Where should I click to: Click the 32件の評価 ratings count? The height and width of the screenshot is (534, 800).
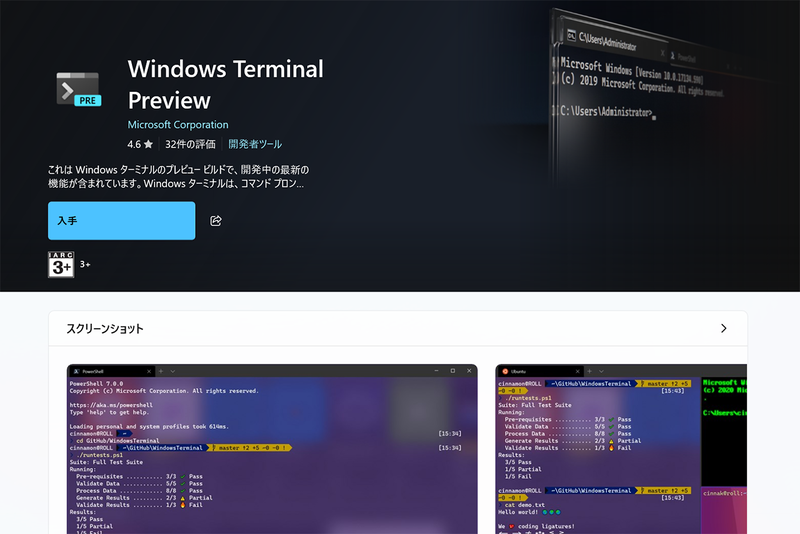click(x=190, y=144)
